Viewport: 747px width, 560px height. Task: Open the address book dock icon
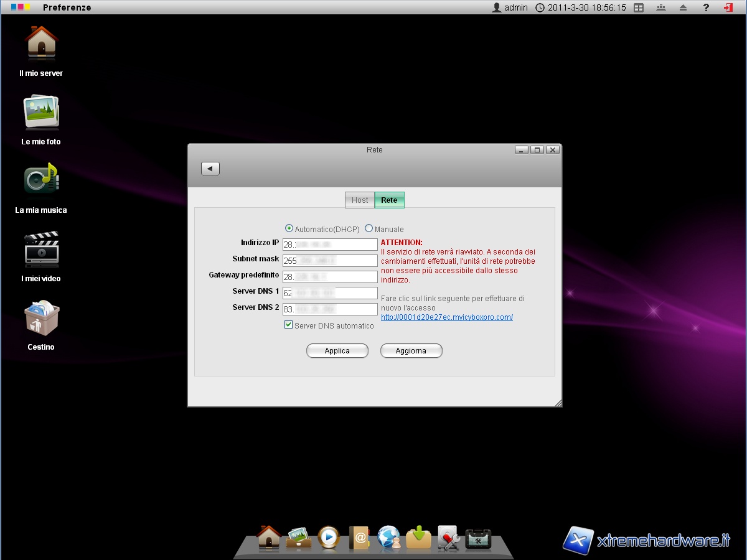point(359,537)
